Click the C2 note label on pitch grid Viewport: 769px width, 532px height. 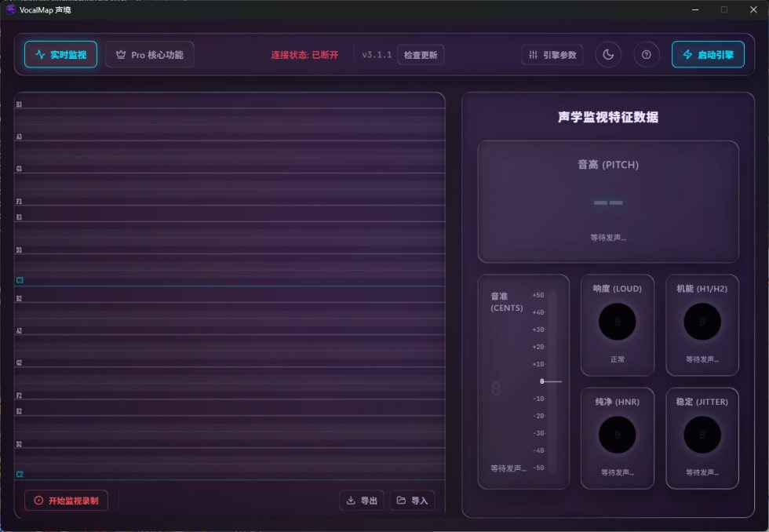[x=20, y=474]
